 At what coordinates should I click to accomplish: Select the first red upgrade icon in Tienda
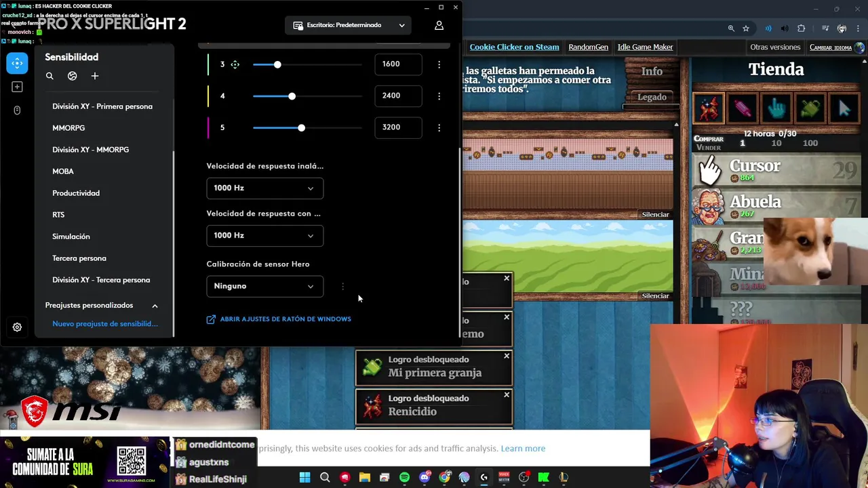708,108
